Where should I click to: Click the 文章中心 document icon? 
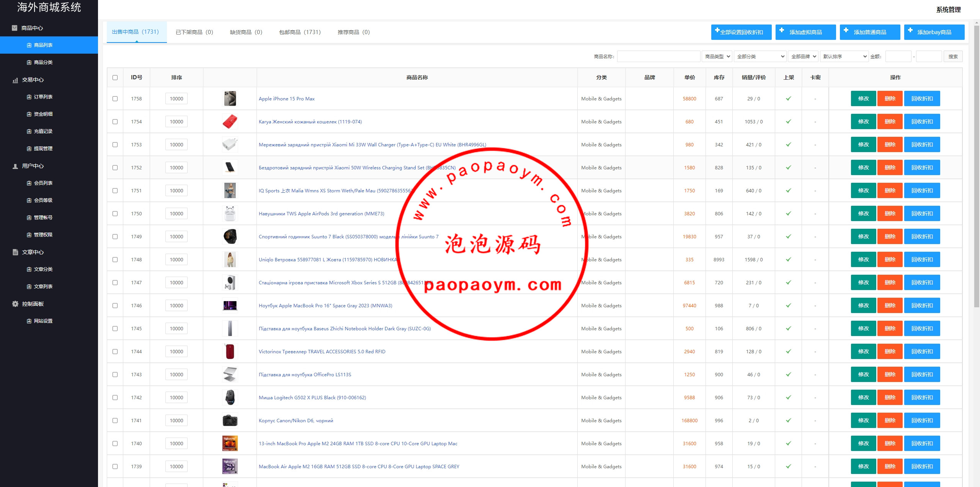click(x=15, y=252)
